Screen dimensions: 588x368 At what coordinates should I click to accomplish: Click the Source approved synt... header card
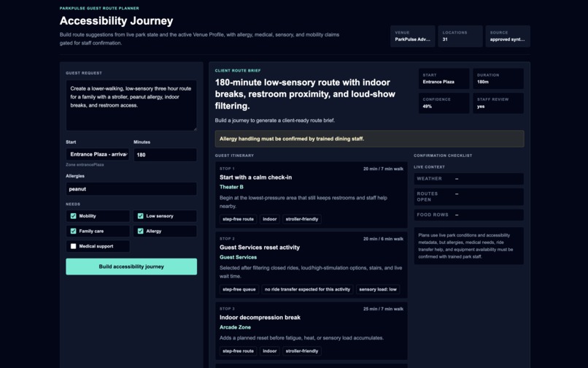tap(508, 36)
